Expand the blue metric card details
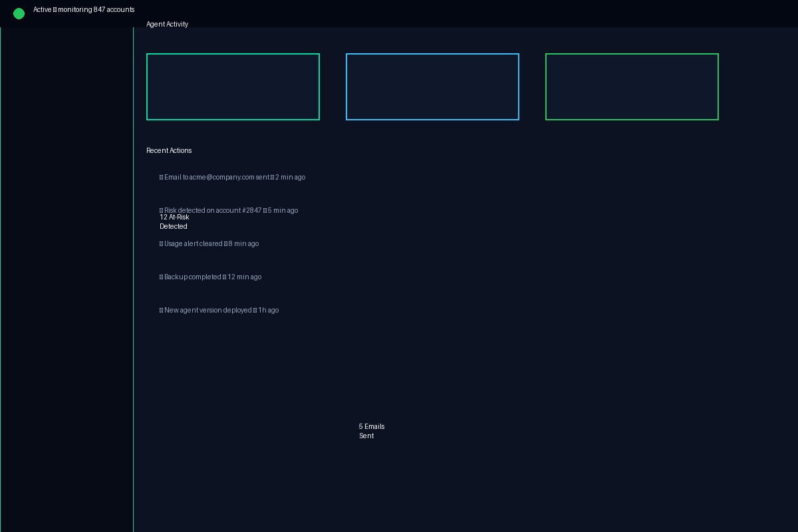The height and width of the screenshot is (532, 798). point(432,86)
